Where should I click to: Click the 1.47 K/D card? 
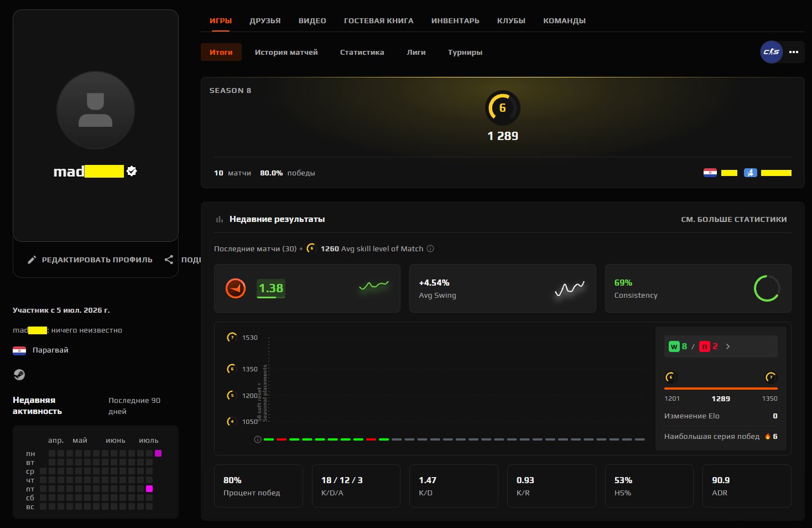pos(454,486)
